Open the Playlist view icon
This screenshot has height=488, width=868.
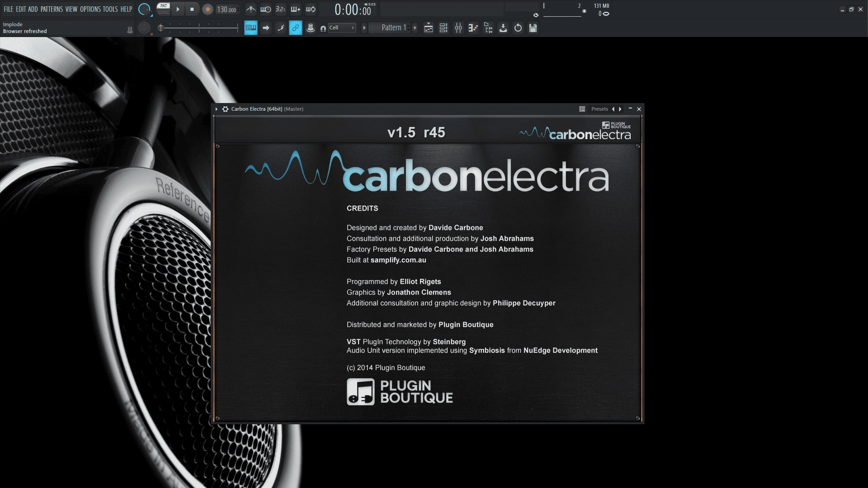point(429,28)
